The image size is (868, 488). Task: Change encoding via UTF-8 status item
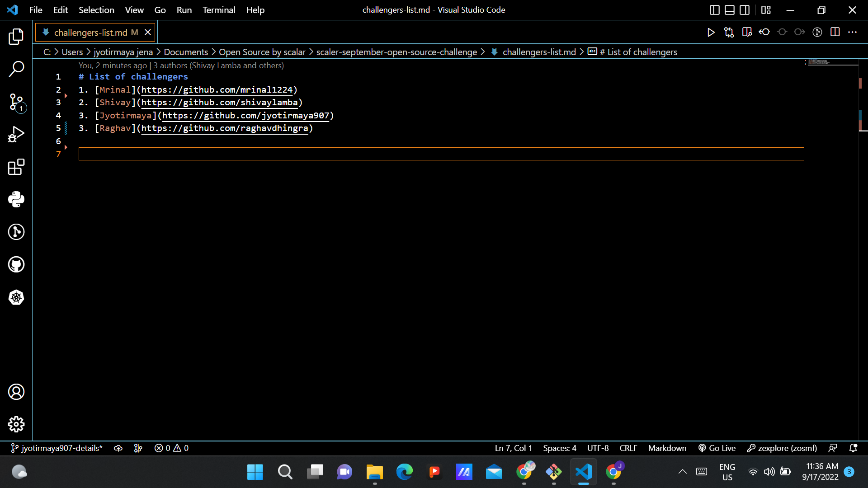pyautogui.click(x=598, y=448)
